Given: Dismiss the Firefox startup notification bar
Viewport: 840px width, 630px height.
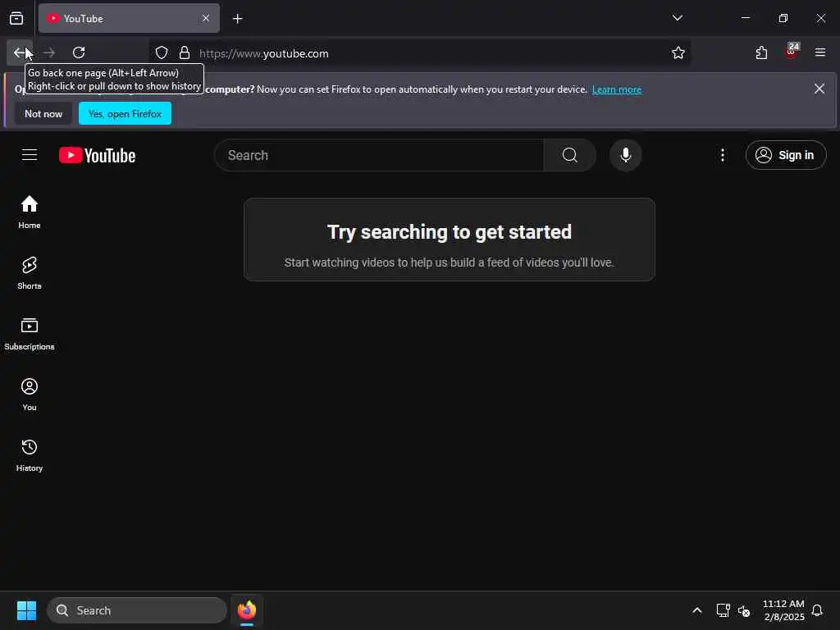Looking at the screenshot, I should [x=819, y=89].
